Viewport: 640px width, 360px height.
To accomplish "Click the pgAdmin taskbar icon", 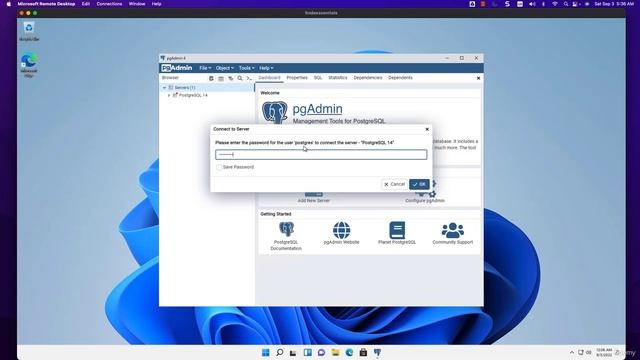I will coord(378,352).
